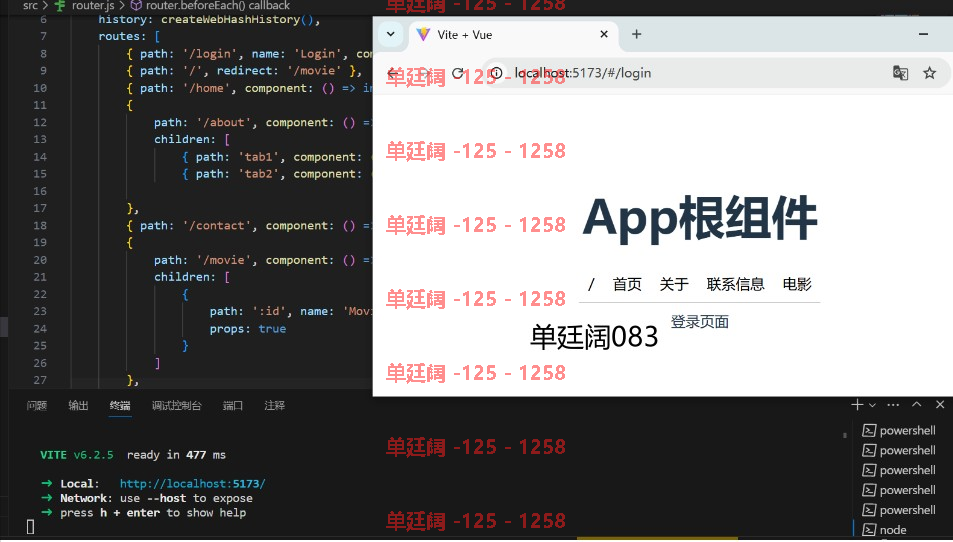
Task: Open the terminal panel more actions menu
Action: pos(893,405)
